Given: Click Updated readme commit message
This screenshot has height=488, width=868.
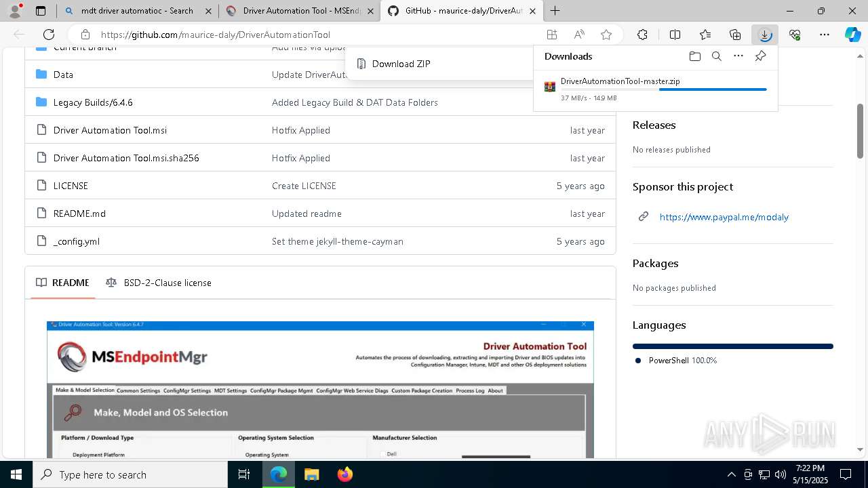Looking at the screenshot, I should point(307,213).
